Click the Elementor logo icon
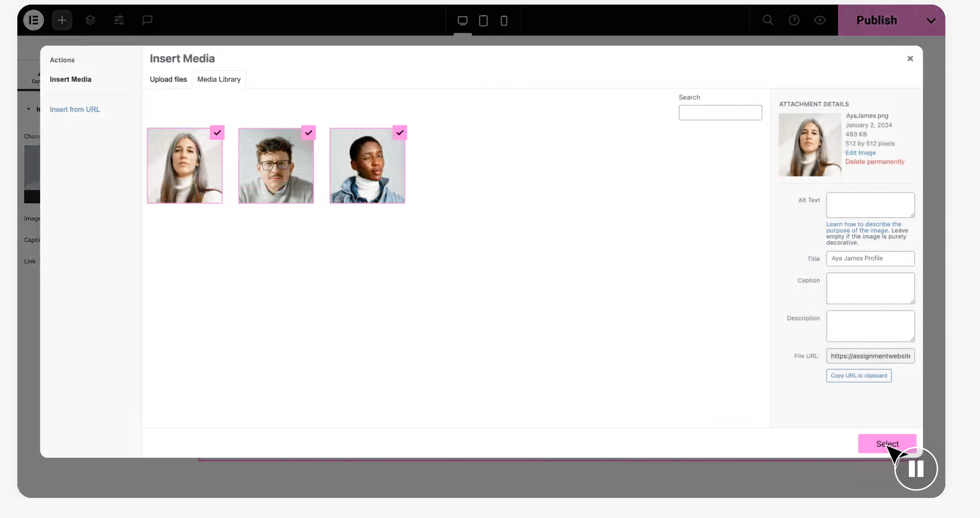980x518 pixels. (33, 20)
